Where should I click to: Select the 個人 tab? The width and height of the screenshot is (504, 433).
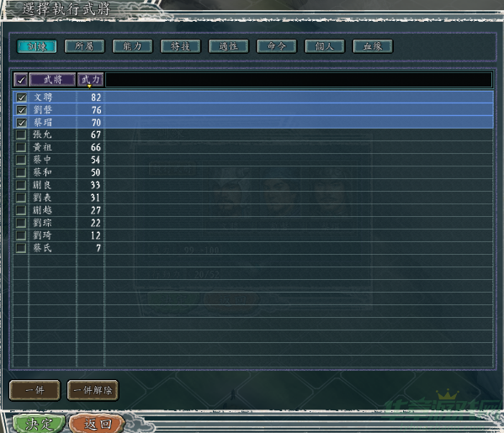(325, 46)
